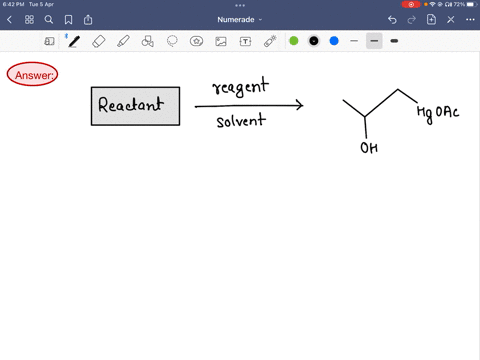Select the Pen tool

[74, 41]
